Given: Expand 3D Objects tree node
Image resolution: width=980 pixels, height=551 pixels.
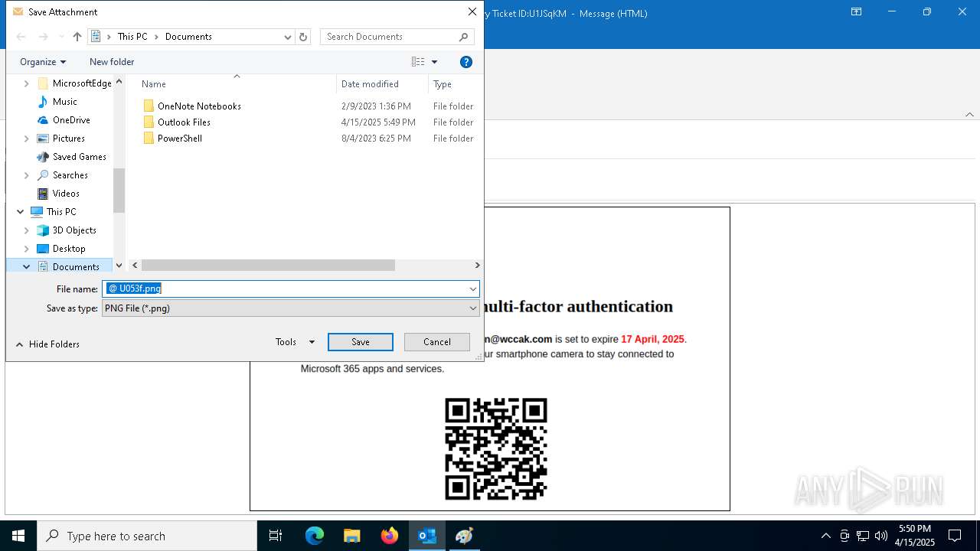Looking at the screenshot, I should click(27, 230).
